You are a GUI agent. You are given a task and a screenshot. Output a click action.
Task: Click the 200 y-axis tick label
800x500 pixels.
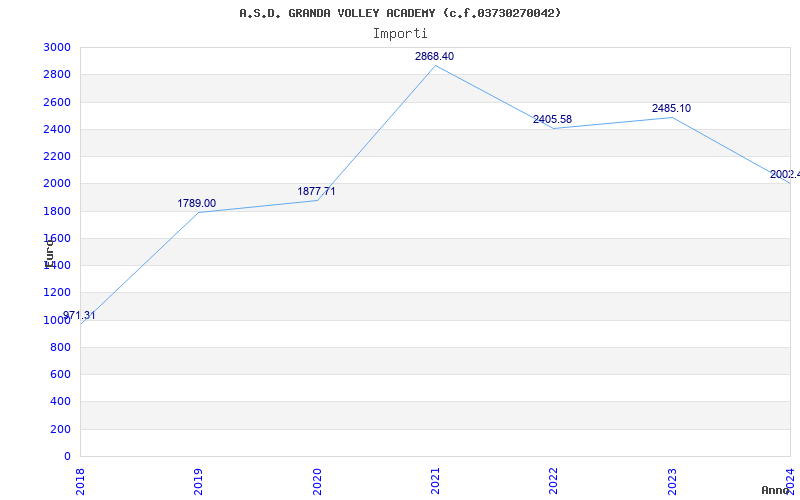coord(60,430)
